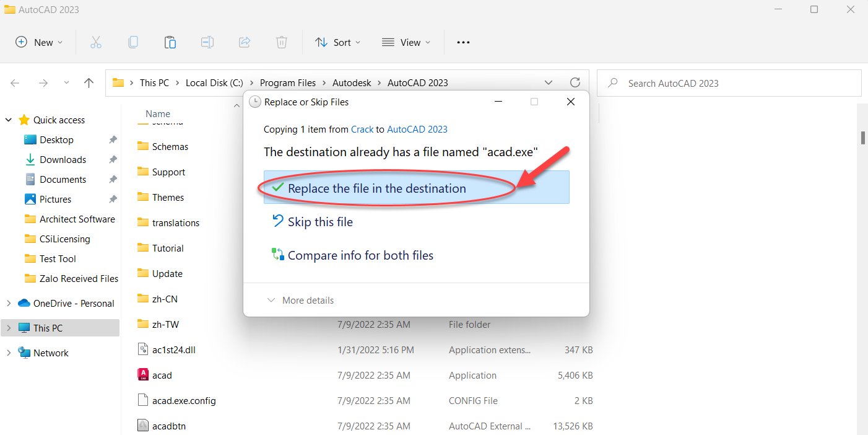Viewport: 868px width, 435px height.
Task: Click the Cut scissors icon in toolbar
Action: click(x=95, y=42)
